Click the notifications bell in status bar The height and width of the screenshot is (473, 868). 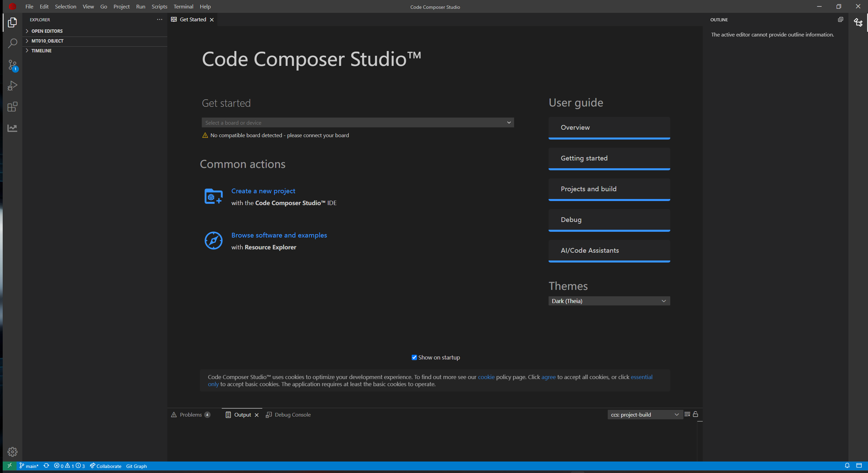click(x=847, y=466)
